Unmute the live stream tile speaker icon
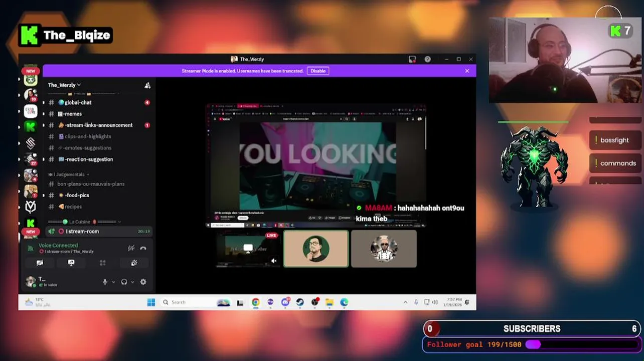The image size is (644, 361). [x=273, y=261]
